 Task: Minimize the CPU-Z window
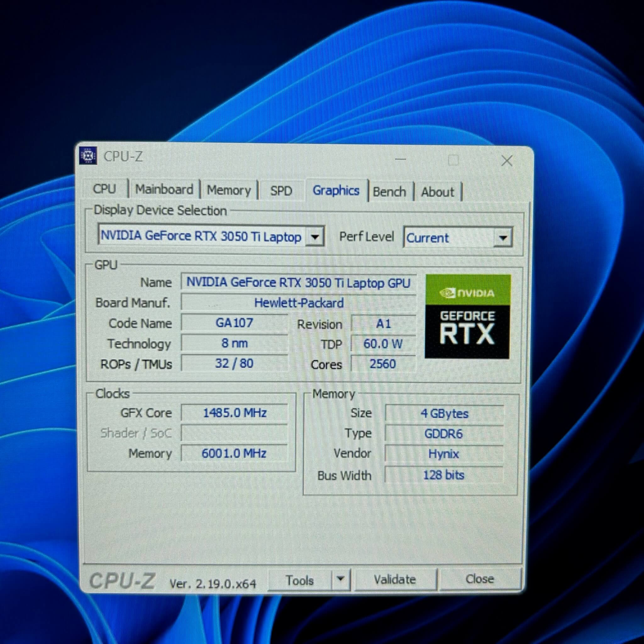400,159
